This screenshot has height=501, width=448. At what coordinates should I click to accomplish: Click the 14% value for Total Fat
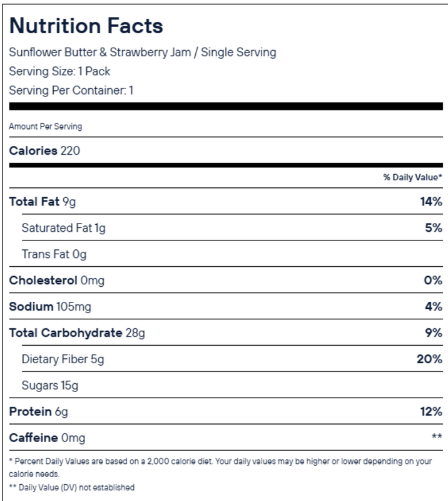[430, 202]
